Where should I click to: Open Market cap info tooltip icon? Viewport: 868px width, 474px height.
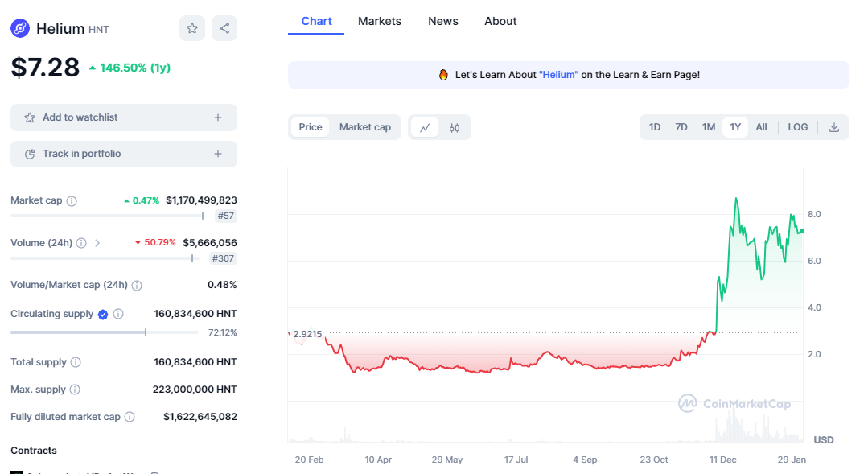[72, 201]
